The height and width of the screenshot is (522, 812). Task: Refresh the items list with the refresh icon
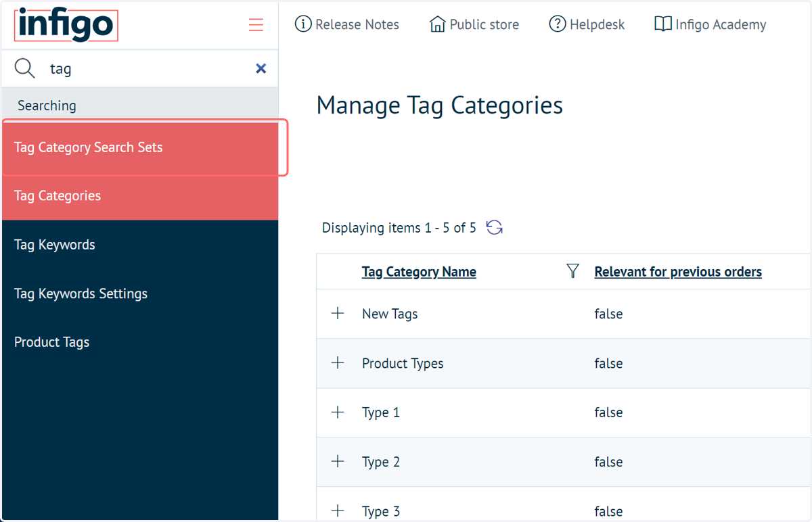pyautogui.click(x=495, y=228)
